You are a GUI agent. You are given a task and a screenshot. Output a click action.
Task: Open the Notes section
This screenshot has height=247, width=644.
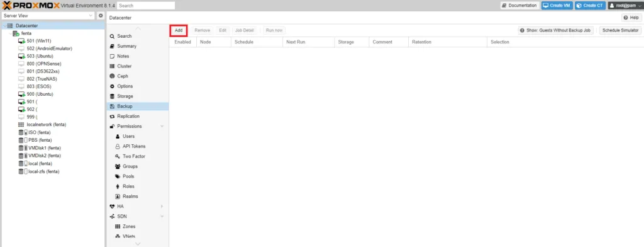[138, 56]
